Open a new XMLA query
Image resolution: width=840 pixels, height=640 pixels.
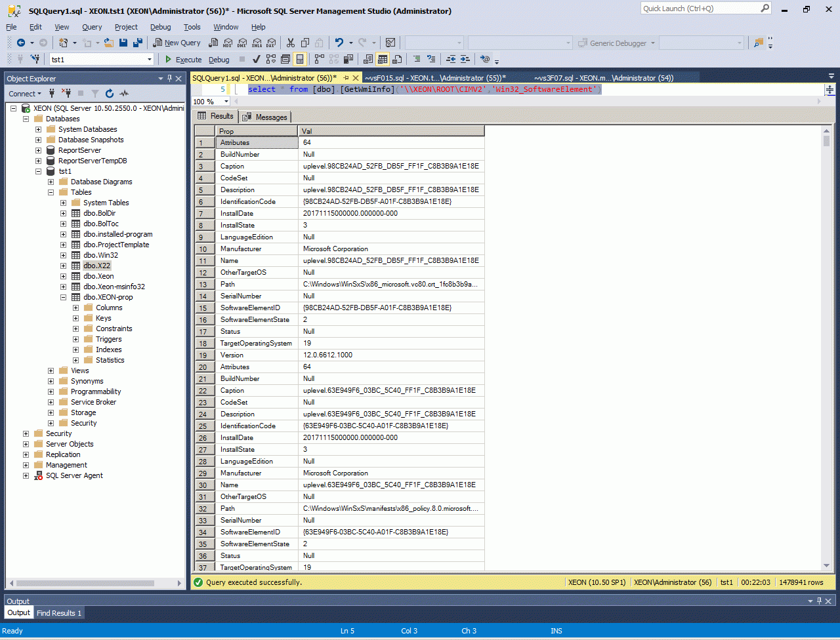pos(256,43)
